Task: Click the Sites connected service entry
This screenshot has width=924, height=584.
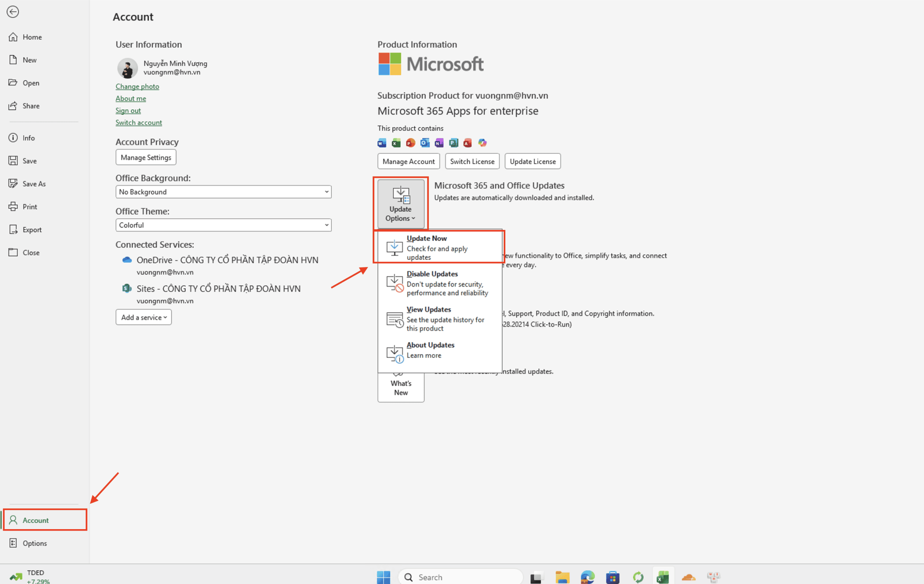Action: (x=212, y=294)
